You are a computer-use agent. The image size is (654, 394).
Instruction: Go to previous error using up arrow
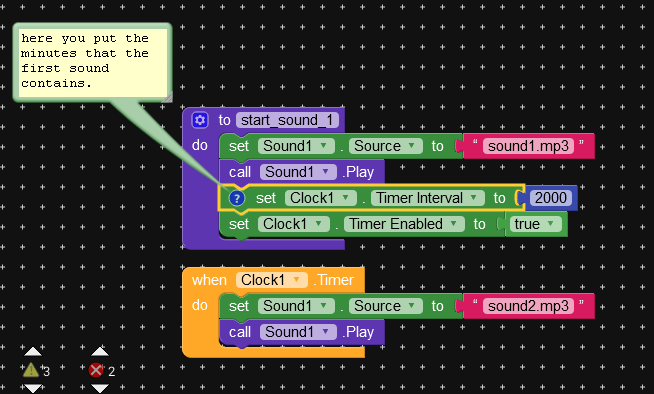coord(100,352)
